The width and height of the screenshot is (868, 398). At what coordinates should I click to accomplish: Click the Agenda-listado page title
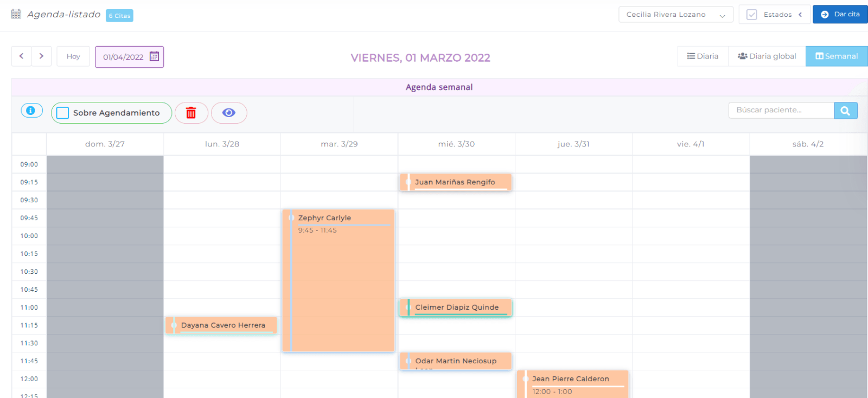pyautogui.click(x=64, y=15)
